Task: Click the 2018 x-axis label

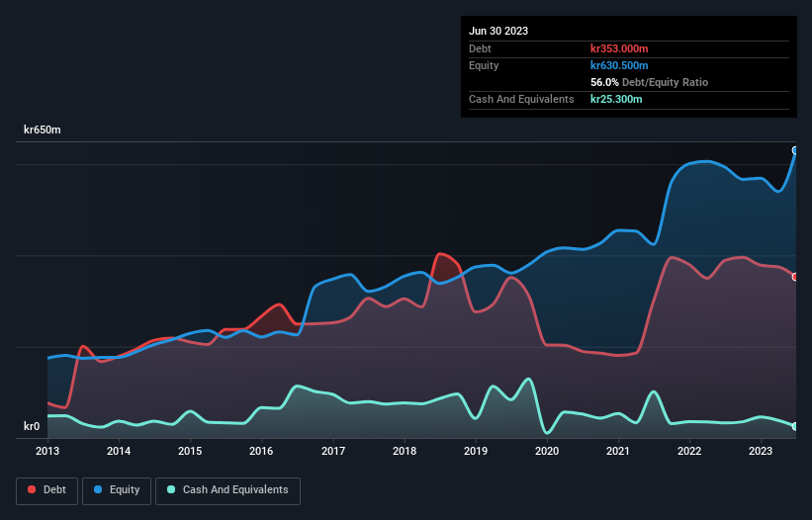Action: point(405,451)
